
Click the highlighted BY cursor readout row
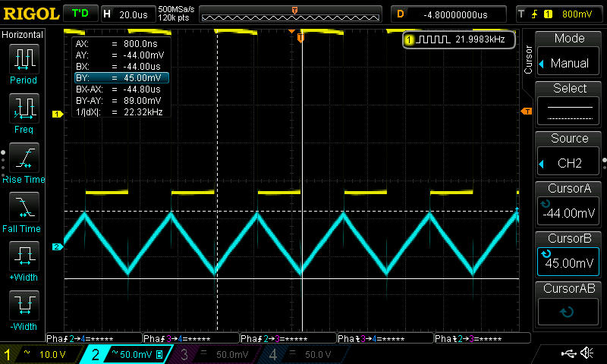pyautogui.click(x=121, y=77)
